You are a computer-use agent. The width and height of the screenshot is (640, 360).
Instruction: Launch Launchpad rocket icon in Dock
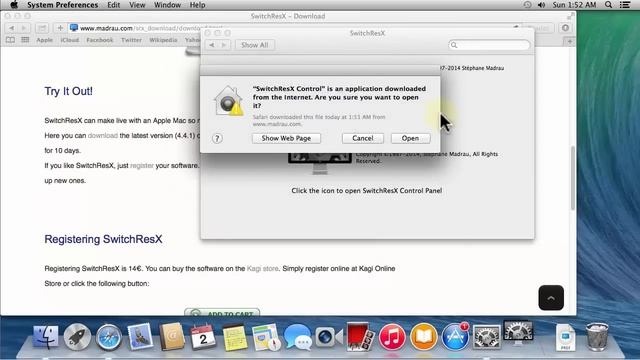tap(77, 337)
